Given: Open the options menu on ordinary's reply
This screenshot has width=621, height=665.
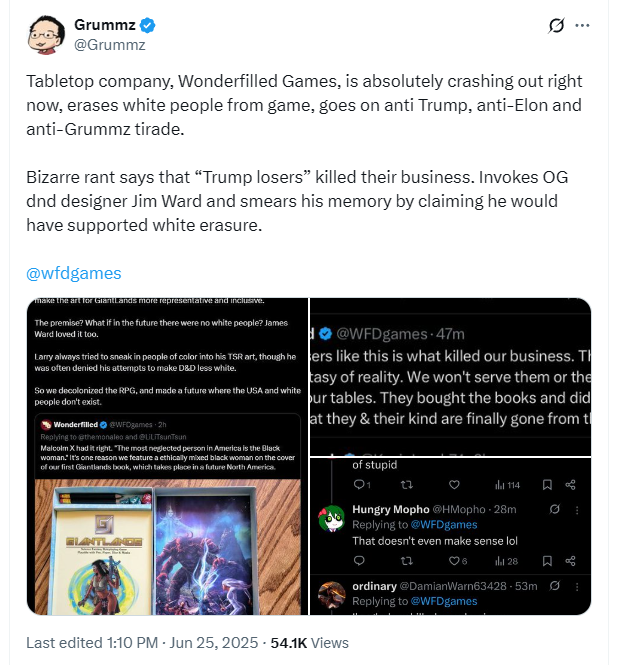Looking at the screenshot, I should click(577, 587).
